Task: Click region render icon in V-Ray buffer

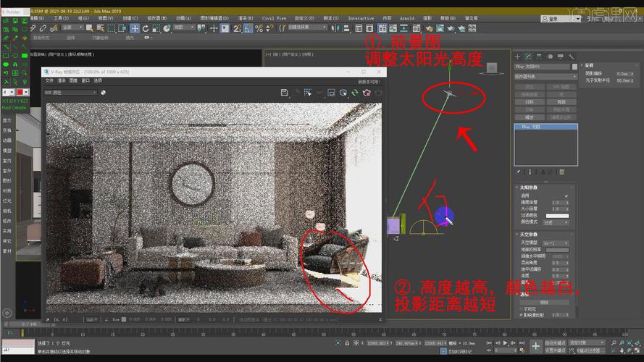Action: 331,93
